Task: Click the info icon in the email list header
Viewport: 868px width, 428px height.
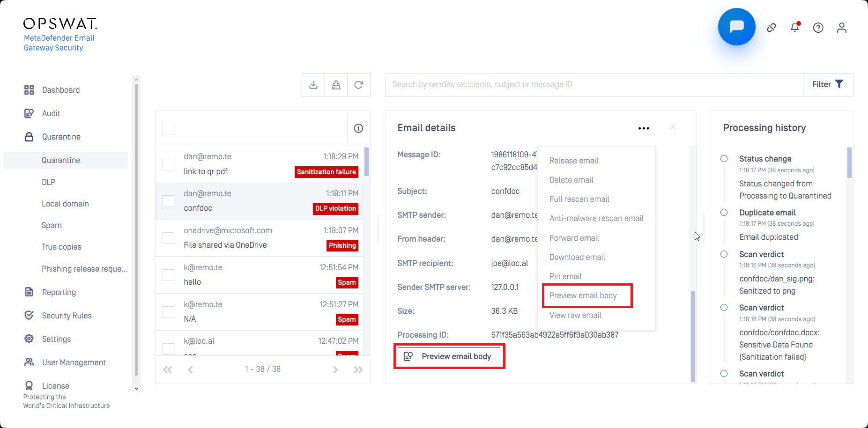Action: 358,128
